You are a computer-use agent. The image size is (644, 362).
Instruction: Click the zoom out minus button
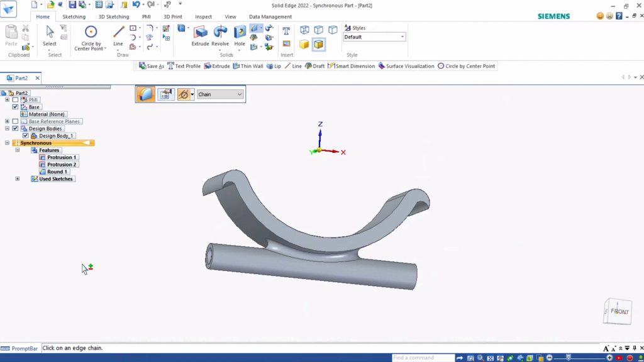click(x=550, y=358)
